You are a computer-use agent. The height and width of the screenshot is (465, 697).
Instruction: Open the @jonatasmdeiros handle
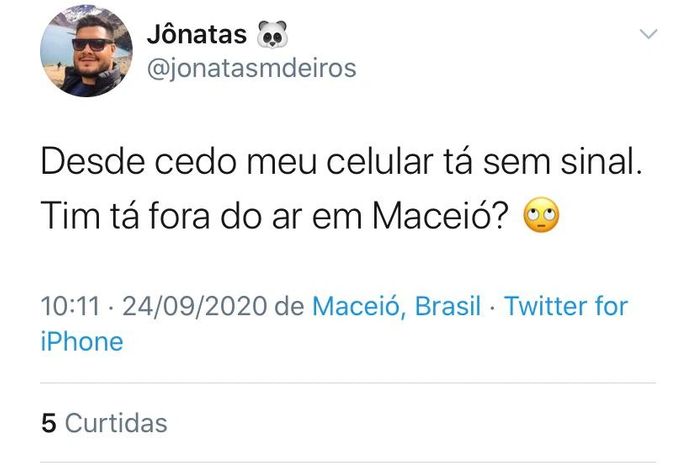coord(251,68)
